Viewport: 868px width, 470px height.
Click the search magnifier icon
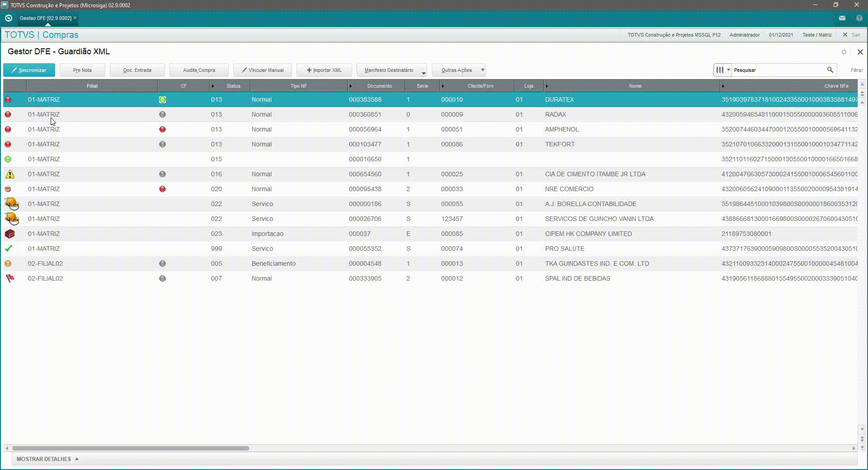tap(830, 70)
